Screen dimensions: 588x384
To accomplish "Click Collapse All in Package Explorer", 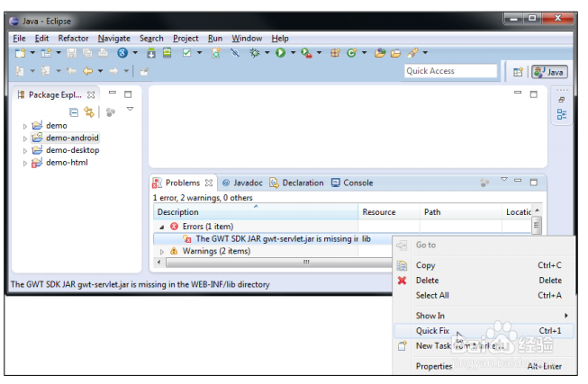I will [x=74, y=112].
